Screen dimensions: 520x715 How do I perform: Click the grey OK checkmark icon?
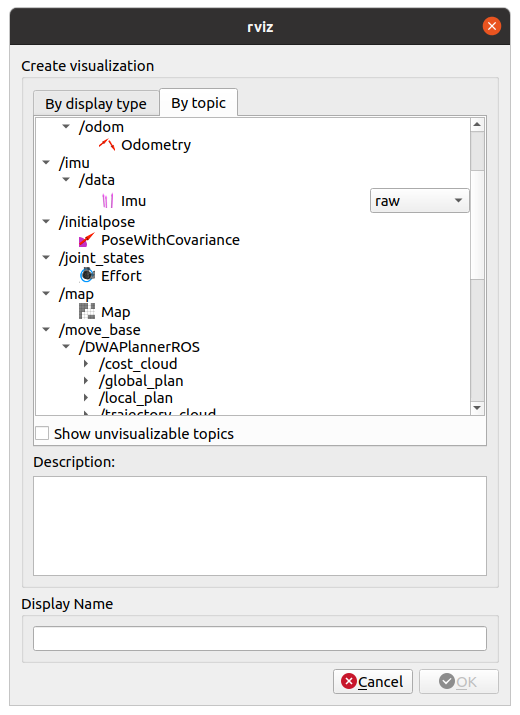[447, 681]
